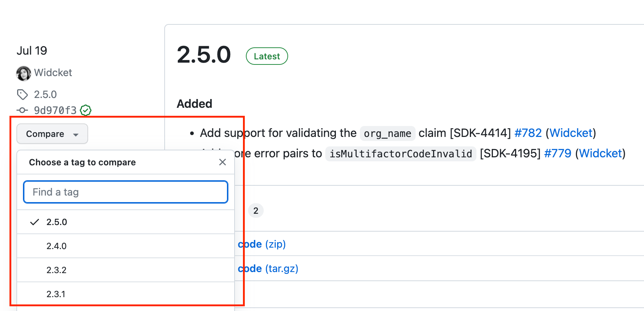Image resolution: width=644 pixels, height=311 pixels.
Task: Pick tag 2.3.1 to compare
Action: coord(126,294)
